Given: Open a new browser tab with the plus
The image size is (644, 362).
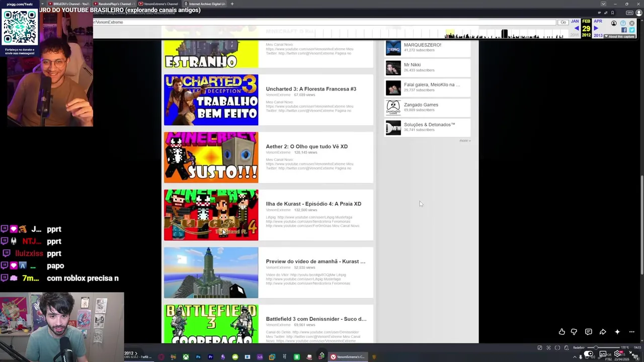Looking at the screenshot, I should click(x=232, y=4).
